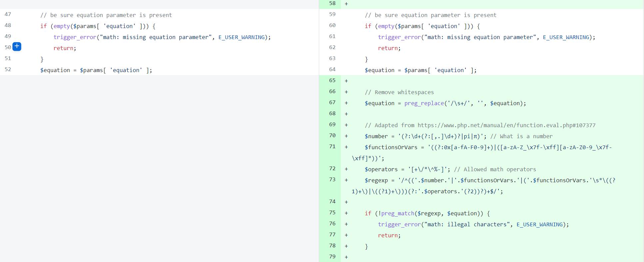Click added line number 79
644x262 pixels.
coord(332,257)
